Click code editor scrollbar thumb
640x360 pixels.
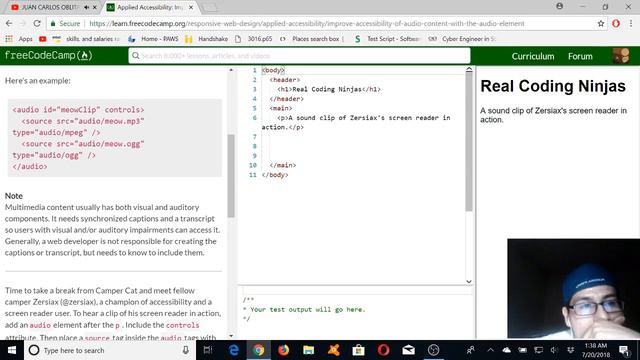coord(469,141)
